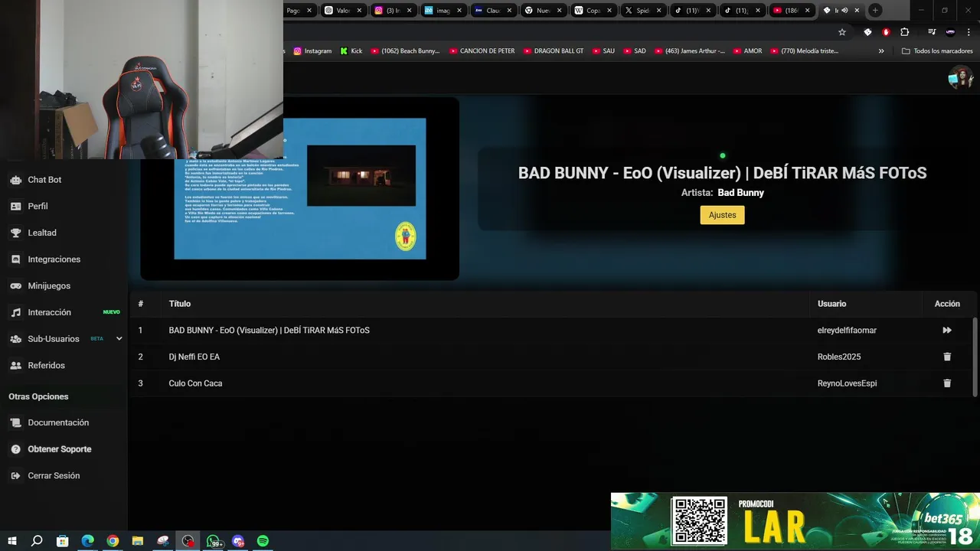This screenshot has height=551, width=980.
Task: Open the CANCION DE PETER bookmark
Action: pos(482,51)
